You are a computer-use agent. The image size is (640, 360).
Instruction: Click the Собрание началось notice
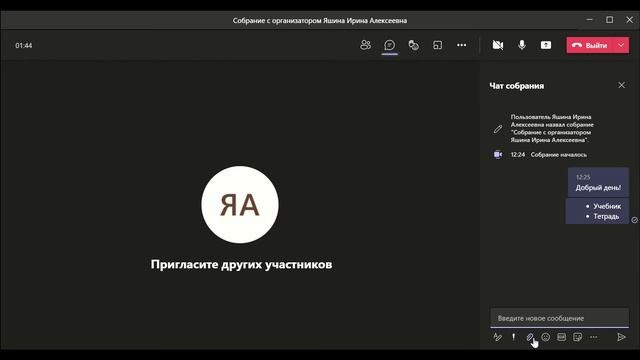tap(559, 155)
